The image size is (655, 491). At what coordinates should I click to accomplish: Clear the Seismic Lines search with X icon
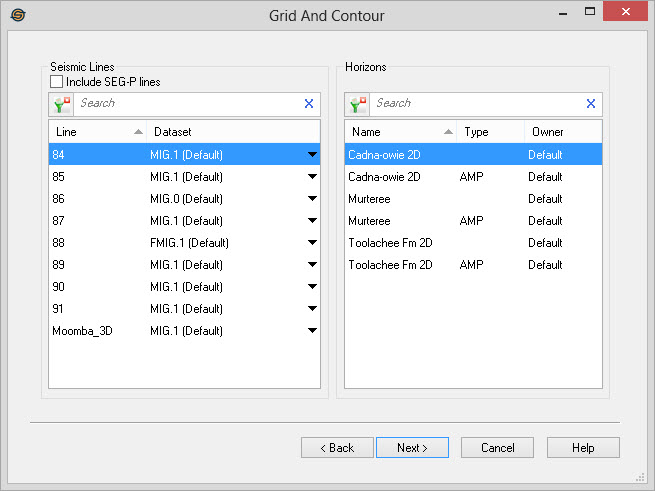point(308,104)
